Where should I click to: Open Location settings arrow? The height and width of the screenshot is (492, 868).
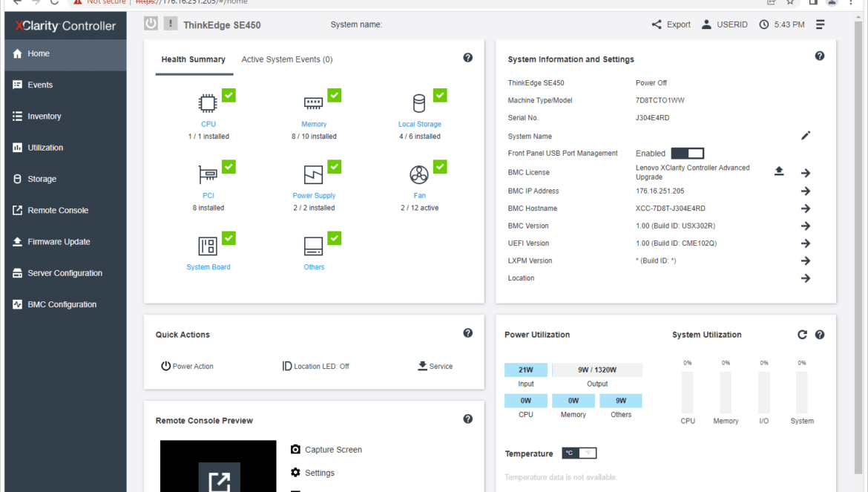point(806,278)
